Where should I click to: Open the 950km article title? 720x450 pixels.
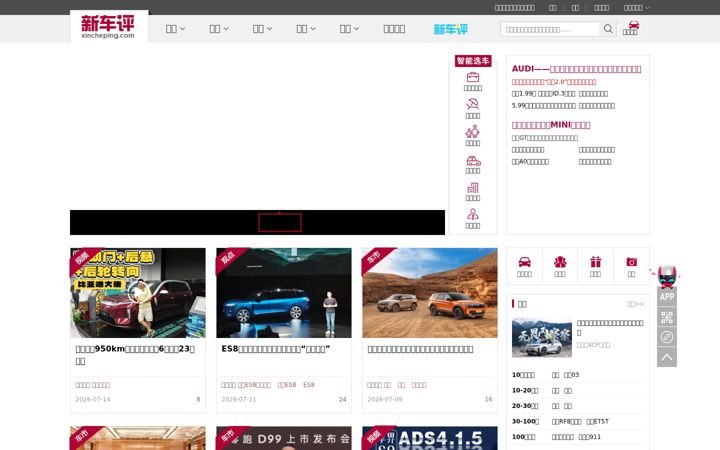135,355
